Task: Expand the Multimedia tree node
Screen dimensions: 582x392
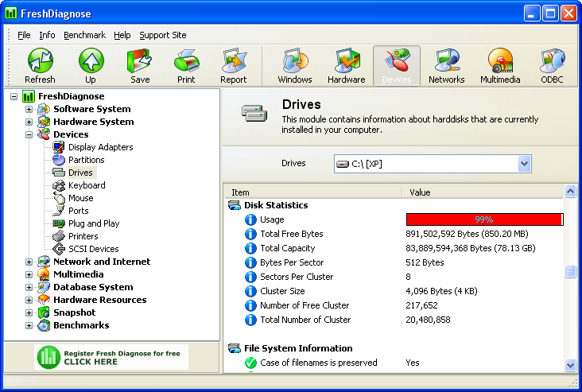Action: [29, 274]
